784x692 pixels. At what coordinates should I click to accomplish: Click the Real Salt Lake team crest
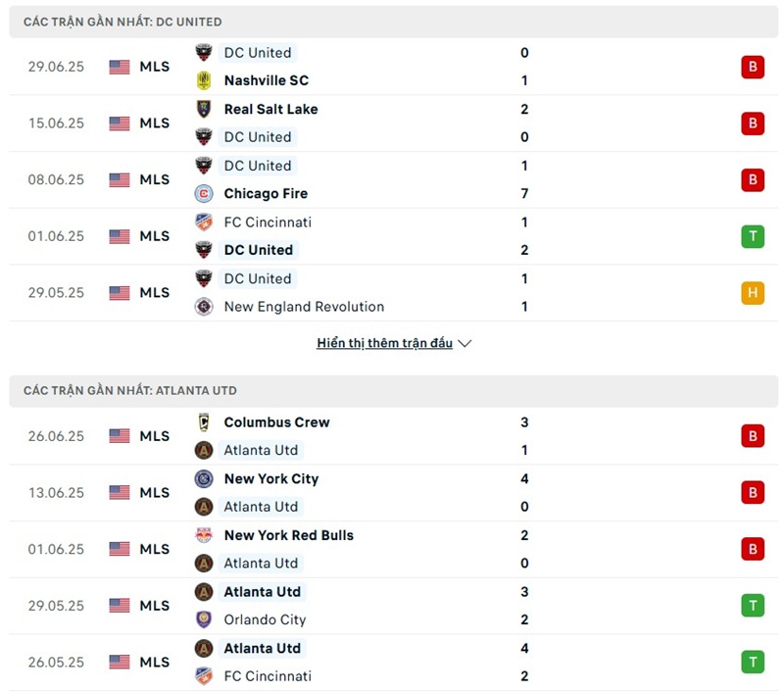(204, 109)
